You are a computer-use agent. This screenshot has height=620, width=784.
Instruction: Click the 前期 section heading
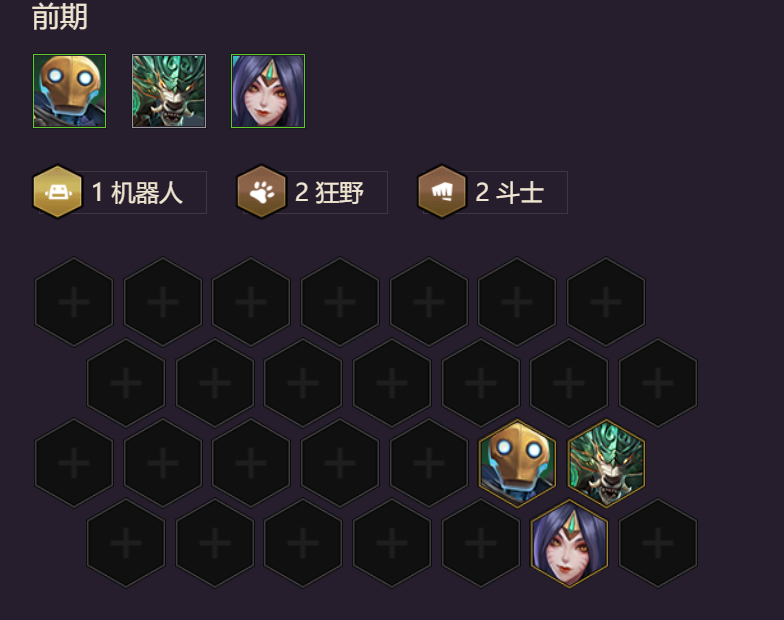point(60,17)
